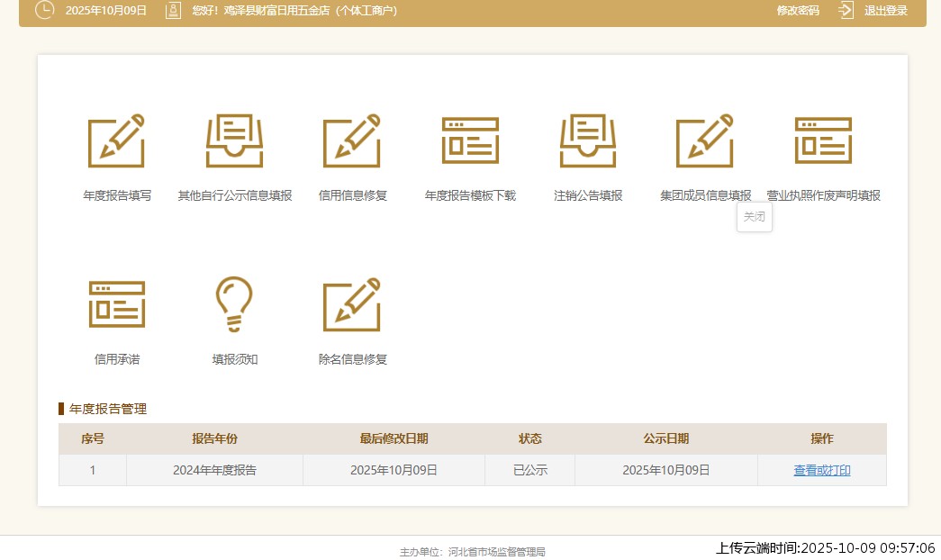Image resolution: width=941 pixels, height=560 pixels.
Task: Open the 查看或打印 link for 2024 report
Action: (x=821, y=470)
